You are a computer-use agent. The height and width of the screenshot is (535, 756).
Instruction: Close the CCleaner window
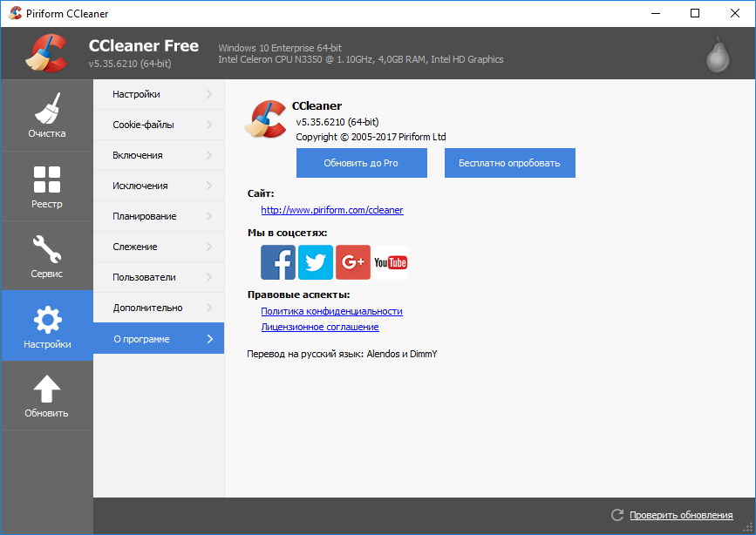pos(735,13)
